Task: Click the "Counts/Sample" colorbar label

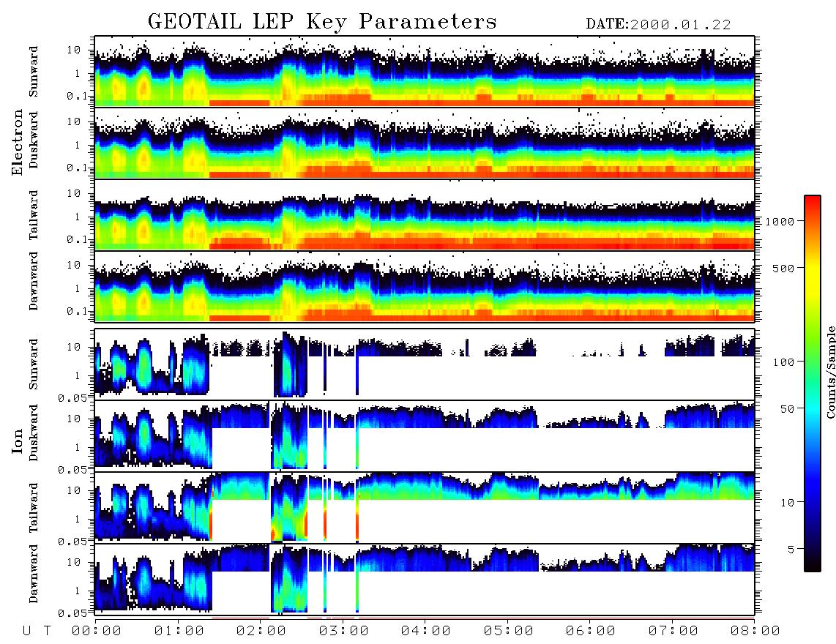Action: (x=830, y=372)
